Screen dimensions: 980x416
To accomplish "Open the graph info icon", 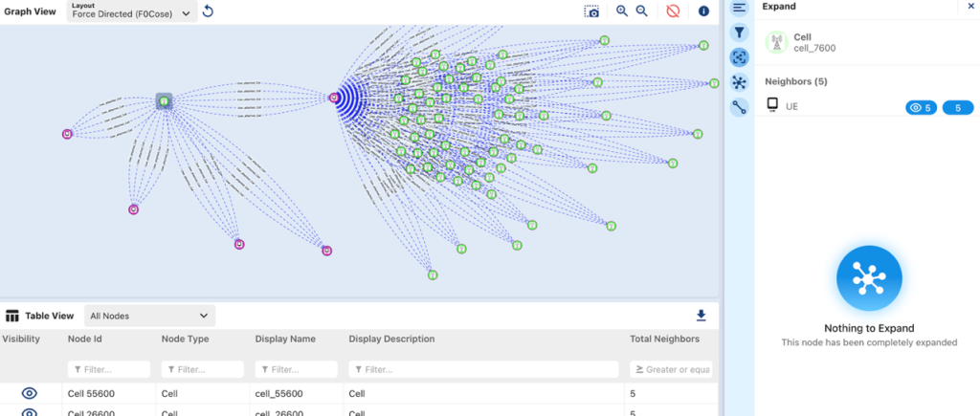I will click(703, 11).
